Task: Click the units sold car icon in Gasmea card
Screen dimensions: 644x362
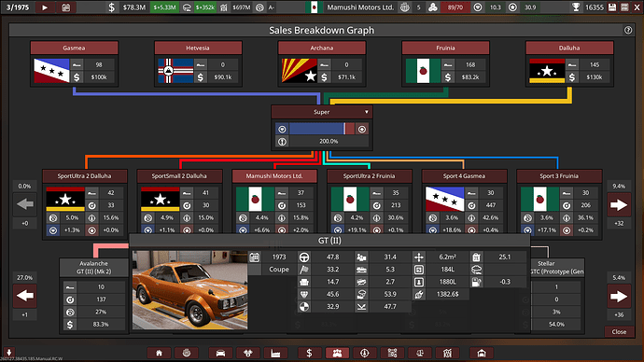Action: [77, 65]
